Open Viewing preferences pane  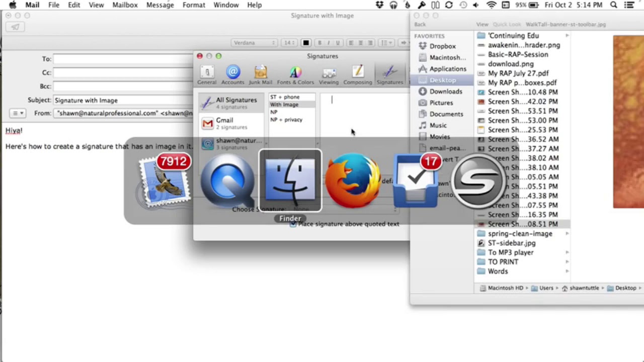(329, 75)
